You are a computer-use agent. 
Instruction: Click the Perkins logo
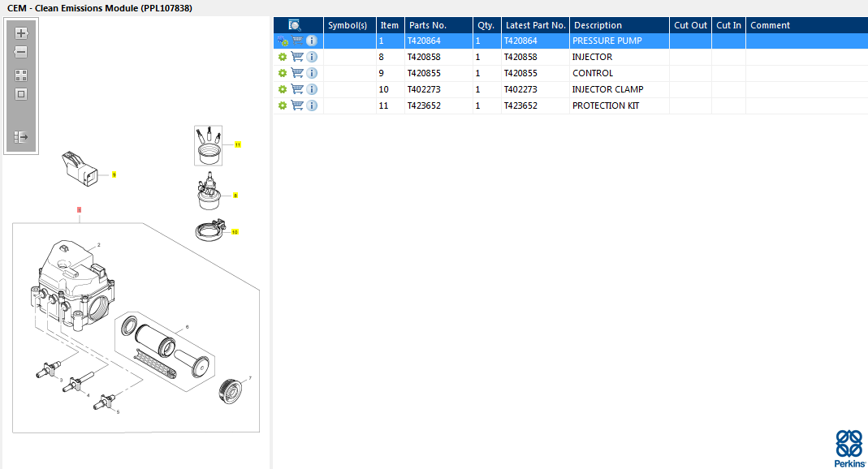point(849,448)
